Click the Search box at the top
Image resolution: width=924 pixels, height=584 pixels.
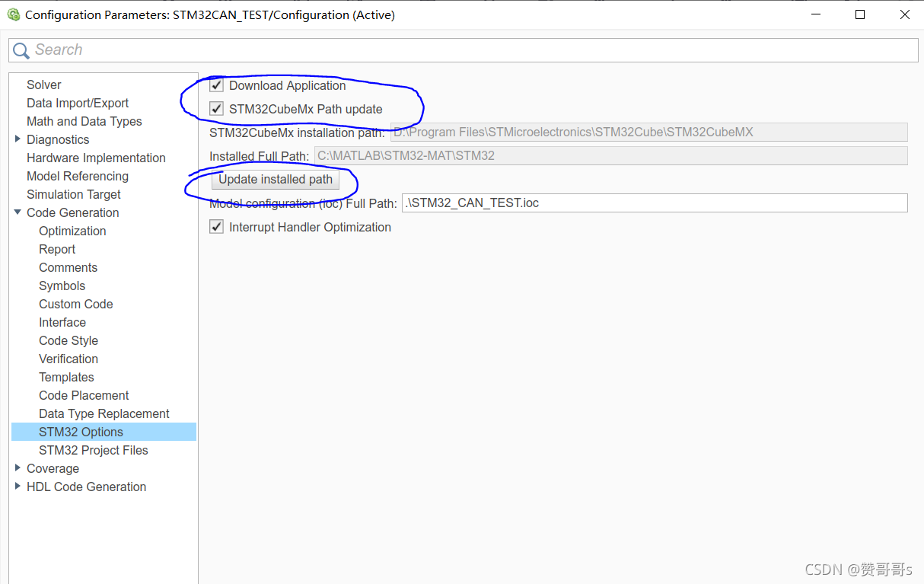[x=464, y=49]
